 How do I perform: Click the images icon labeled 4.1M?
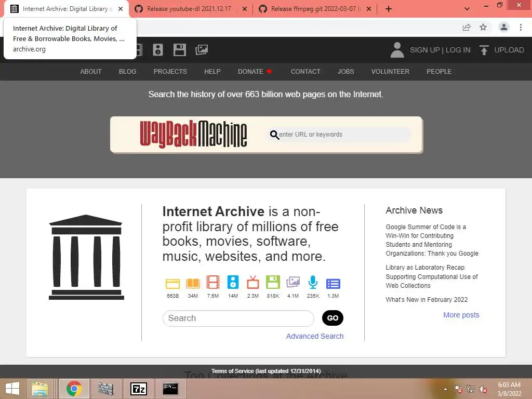tap(293, 282)
